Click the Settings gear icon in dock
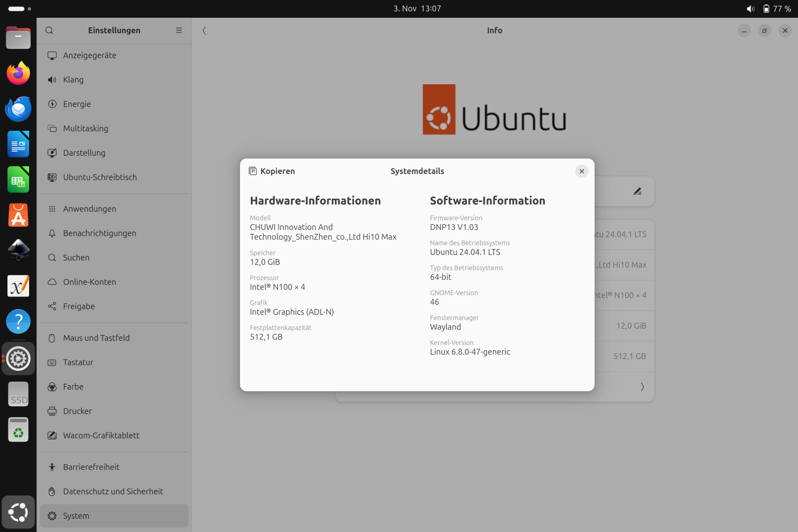The width and height of the screenshot is (798, 532). point(18,359)
